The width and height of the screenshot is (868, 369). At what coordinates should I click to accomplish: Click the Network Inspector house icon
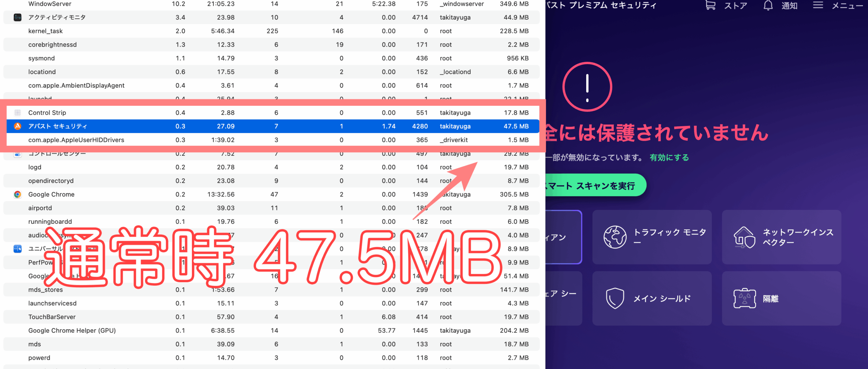pyautogui.click(x=745, y=237)
